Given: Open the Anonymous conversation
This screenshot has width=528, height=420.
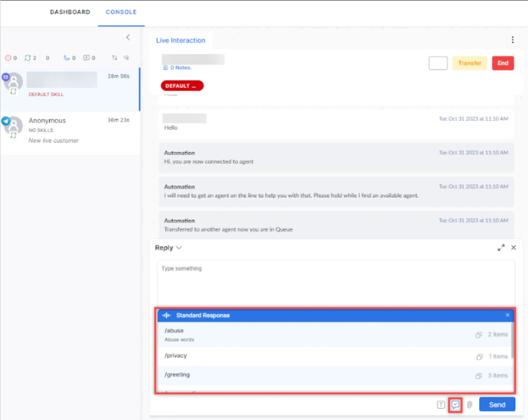Looking at the screenshot, I should click(x=70, y=133).
